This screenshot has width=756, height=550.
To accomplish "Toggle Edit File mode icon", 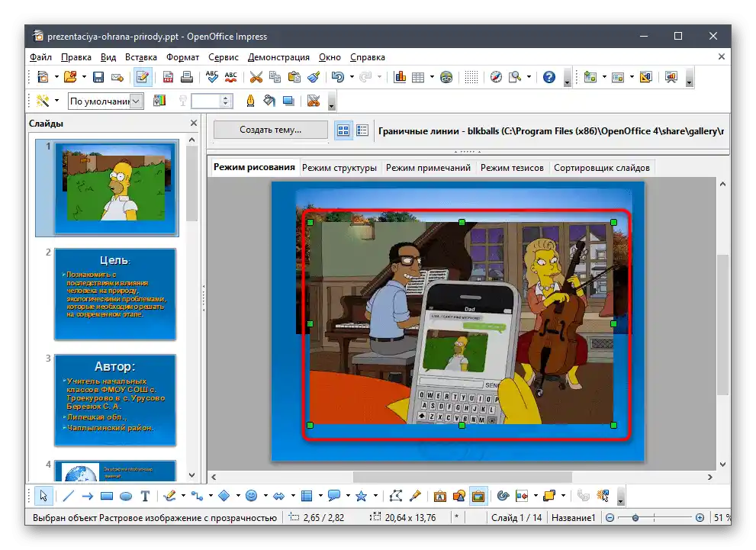I will tap(142, 77).
